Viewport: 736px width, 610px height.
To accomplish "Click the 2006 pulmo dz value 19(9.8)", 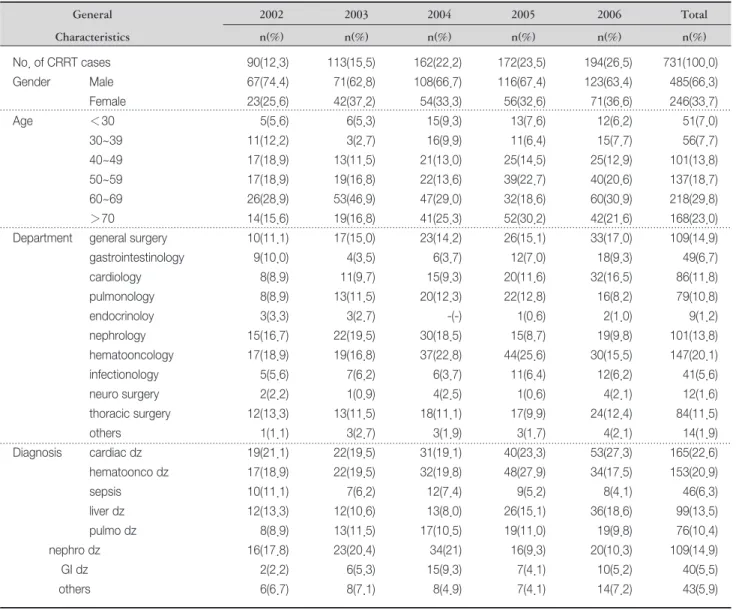I will click(x=614, y=531).
